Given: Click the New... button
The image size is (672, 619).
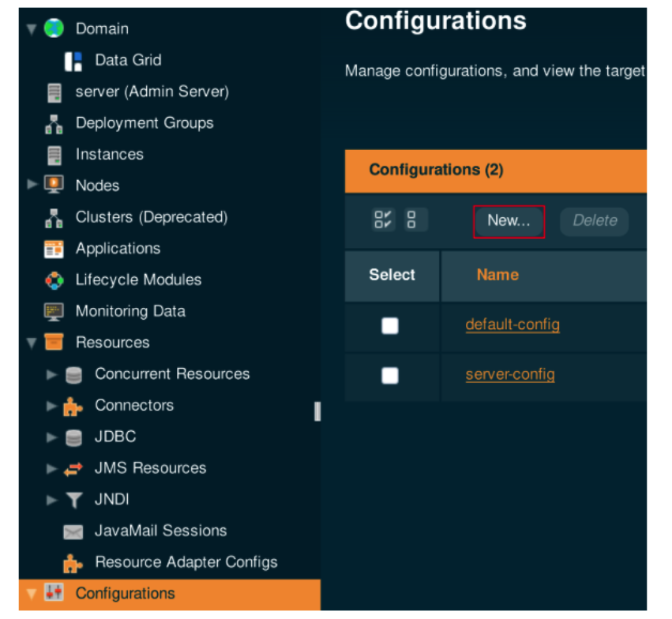Looking at the screenshot, I should coord(509,221).
